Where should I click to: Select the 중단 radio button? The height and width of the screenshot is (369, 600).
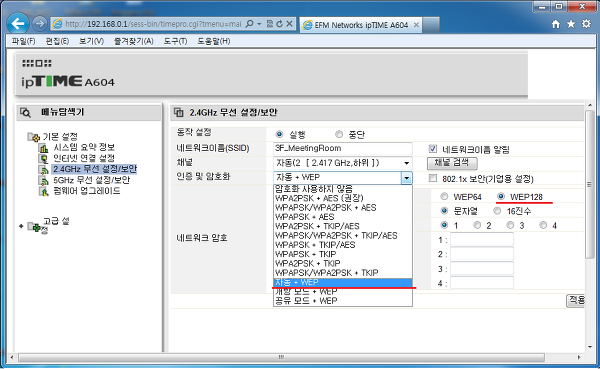[x=339, y=134]
